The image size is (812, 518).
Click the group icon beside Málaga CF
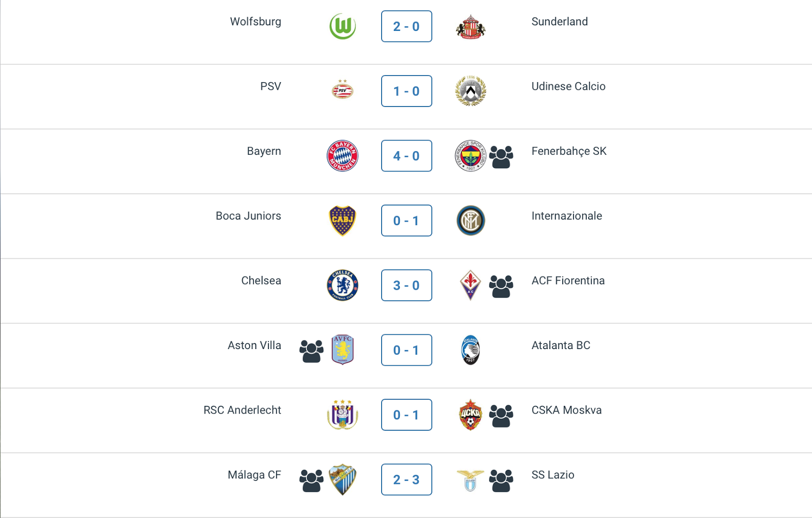(x=311, y=480)
